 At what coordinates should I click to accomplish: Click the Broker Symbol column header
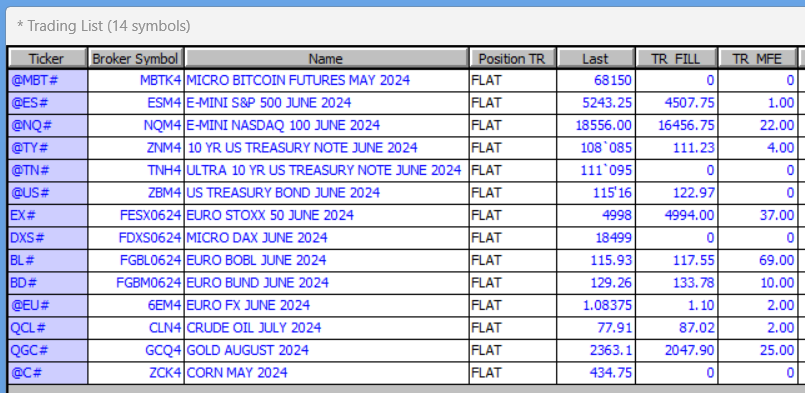[136, 59]
